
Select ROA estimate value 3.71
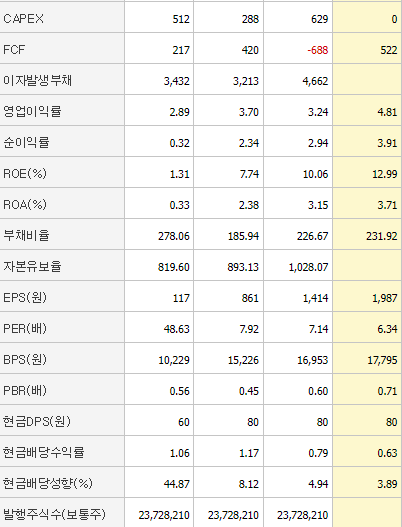coord(387,205)
